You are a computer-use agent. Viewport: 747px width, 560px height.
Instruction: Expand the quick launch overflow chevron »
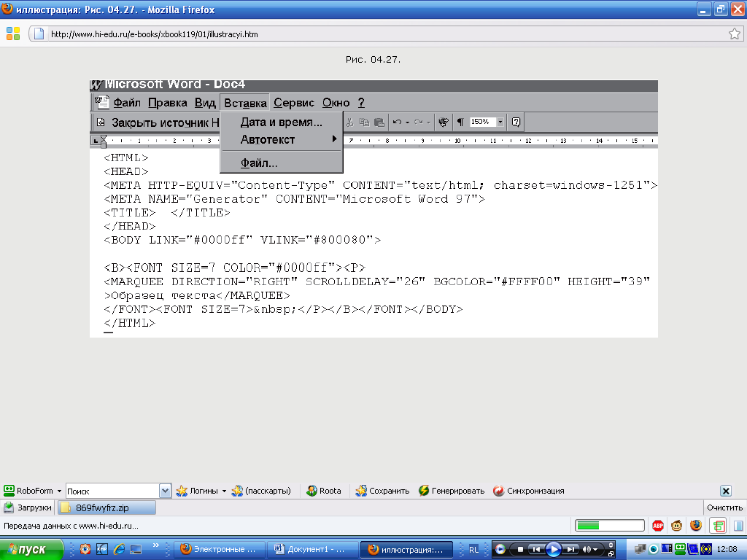tap(156, 545)
